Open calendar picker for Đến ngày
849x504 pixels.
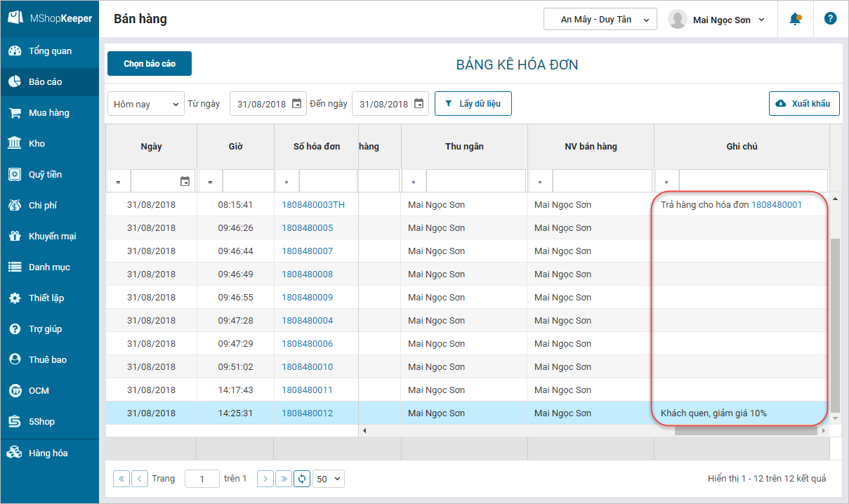tap(419, 104)
